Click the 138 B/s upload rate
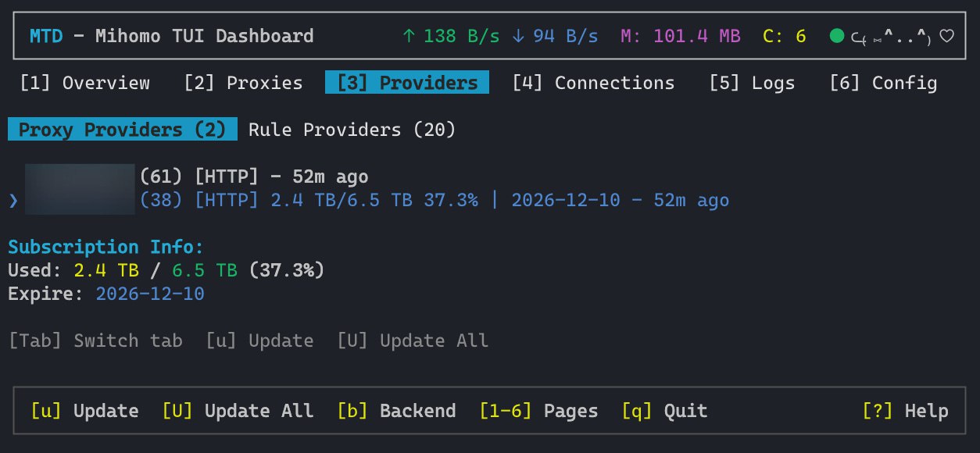This screenshot has height=453, width=980. click(x=462, y=36)
